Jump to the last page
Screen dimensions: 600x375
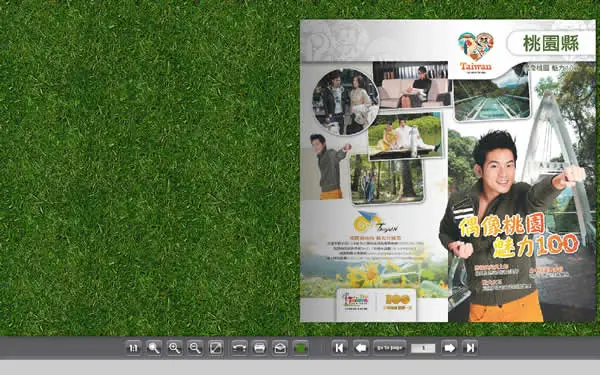click(x=470, y=348)
